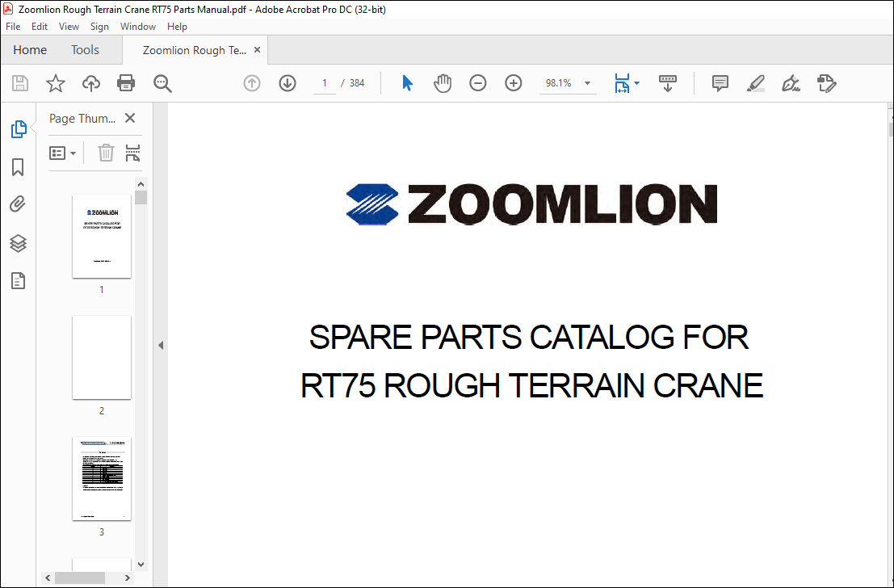The width and height of the screenshot is (894, 588).
Task: Add a sticky note comment
Action: pyautogui.click(x=719, y=83)
